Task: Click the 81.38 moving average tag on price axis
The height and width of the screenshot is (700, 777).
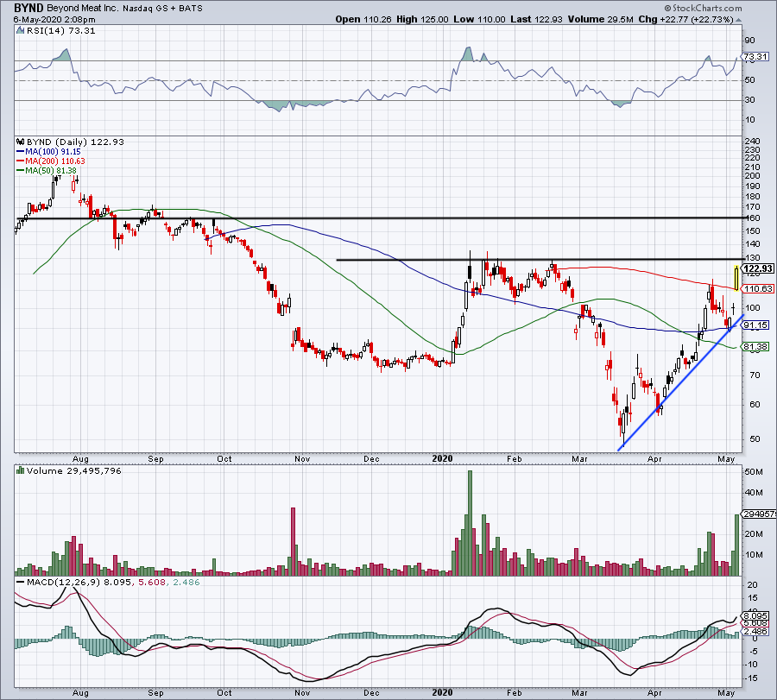Action: click(x=755, y=347)
